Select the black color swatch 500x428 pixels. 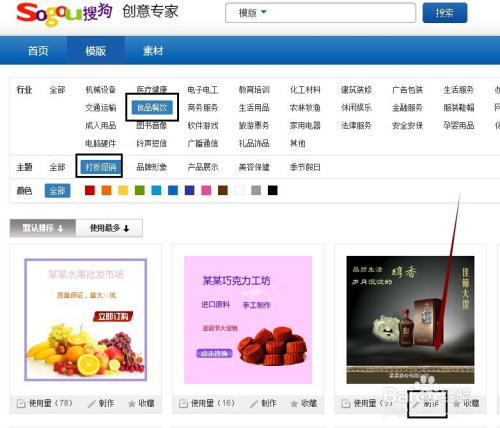(x=273, y=190)
